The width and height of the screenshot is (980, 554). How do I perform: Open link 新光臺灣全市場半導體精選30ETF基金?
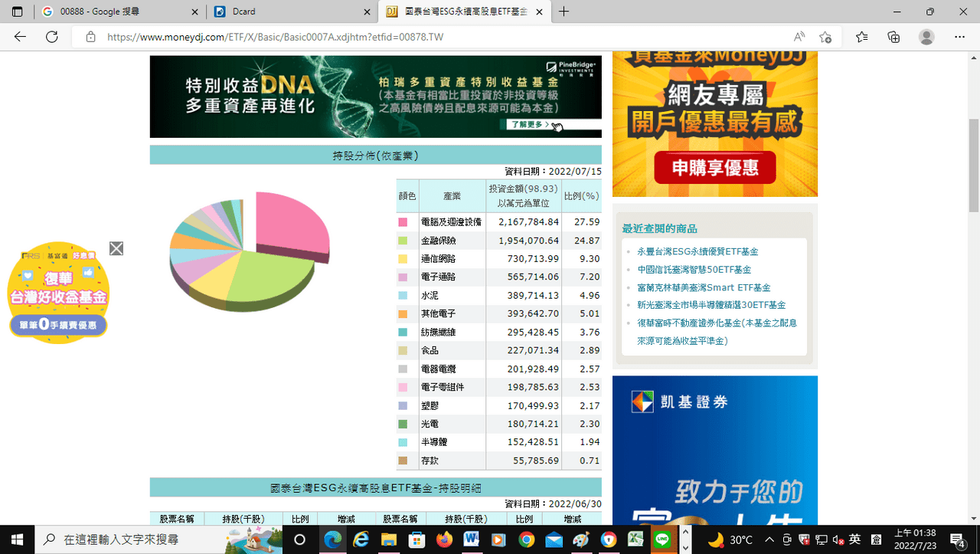point(711,305)
